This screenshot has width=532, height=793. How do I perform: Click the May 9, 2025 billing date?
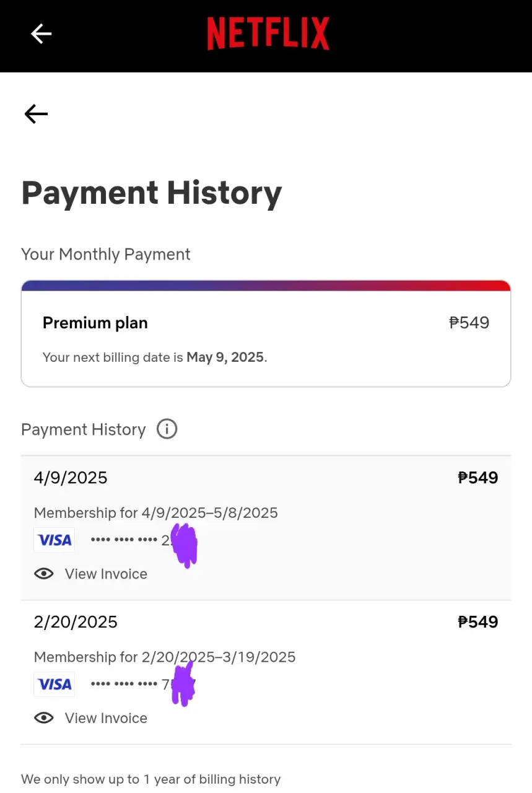click(225, 357)
